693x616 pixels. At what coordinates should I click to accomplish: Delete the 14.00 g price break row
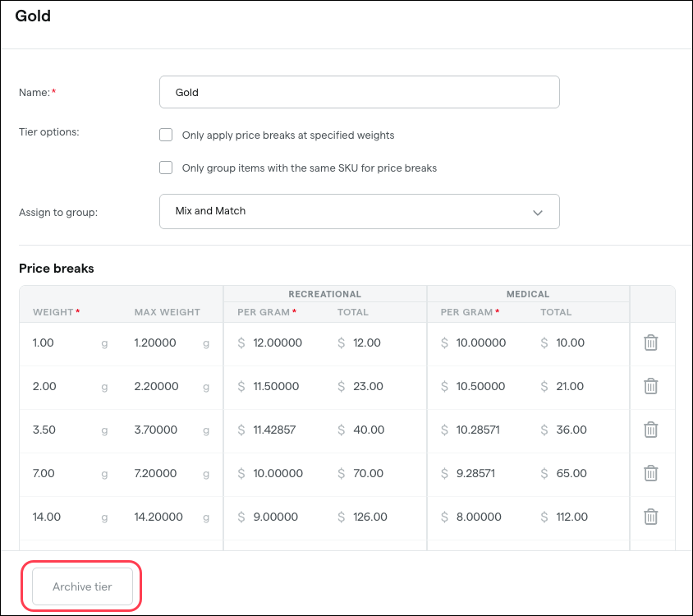pyautogui.click(x=650, y=517)
